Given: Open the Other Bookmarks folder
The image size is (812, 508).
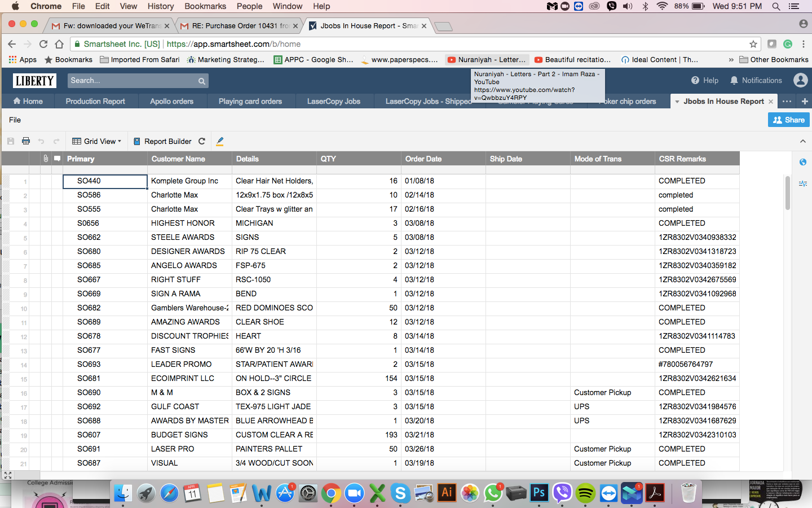Looking at the screenshot, I should click(x=774, y=59).
